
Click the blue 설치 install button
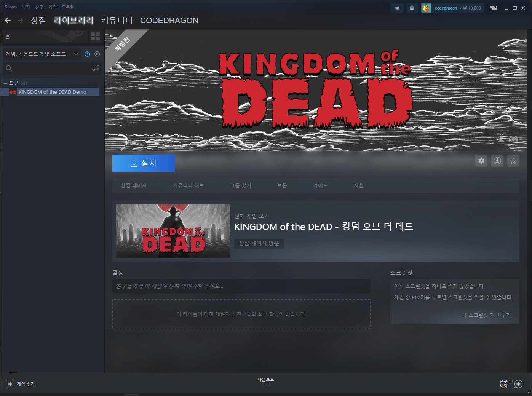pos(144,163)
